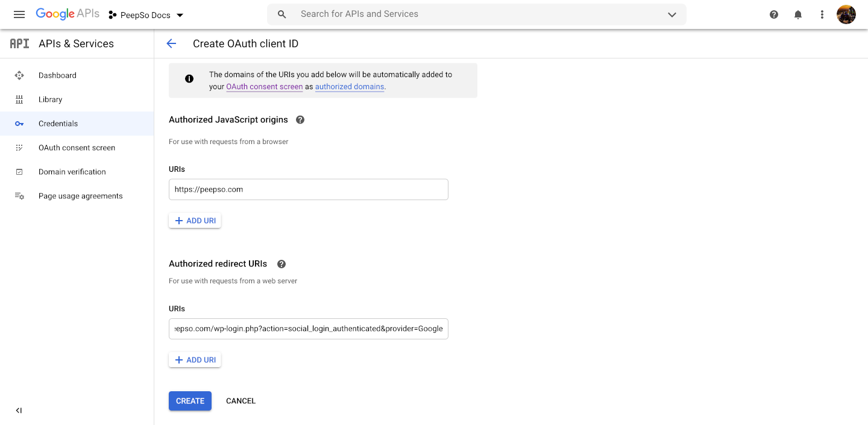The width and height of the screenshot is (868, 425).
Task: Add URI under Authorized JavaScript origins
Action: pos(195,221)
